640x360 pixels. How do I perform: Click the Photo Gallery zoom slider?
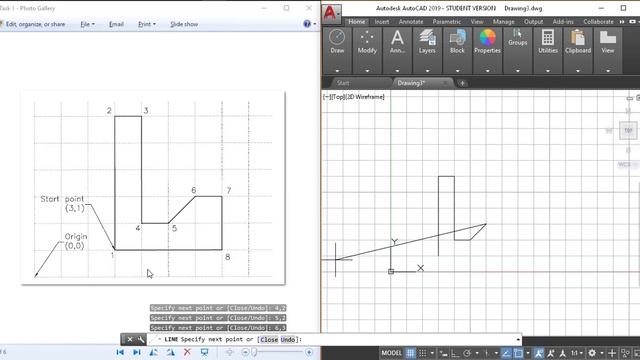pos(278,352)
